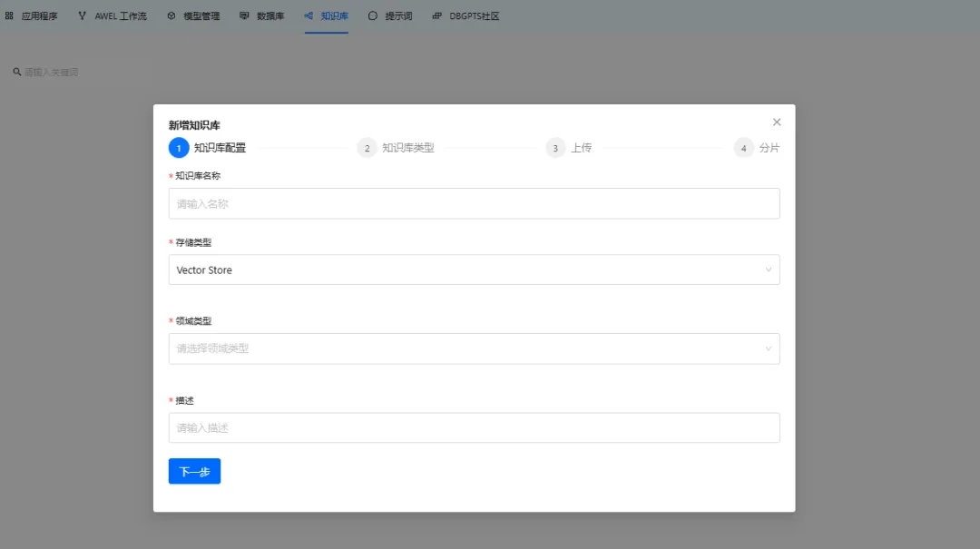Click the 模型管理 cube icon
This screenshot has height=549, width=980.
(171, 16)
